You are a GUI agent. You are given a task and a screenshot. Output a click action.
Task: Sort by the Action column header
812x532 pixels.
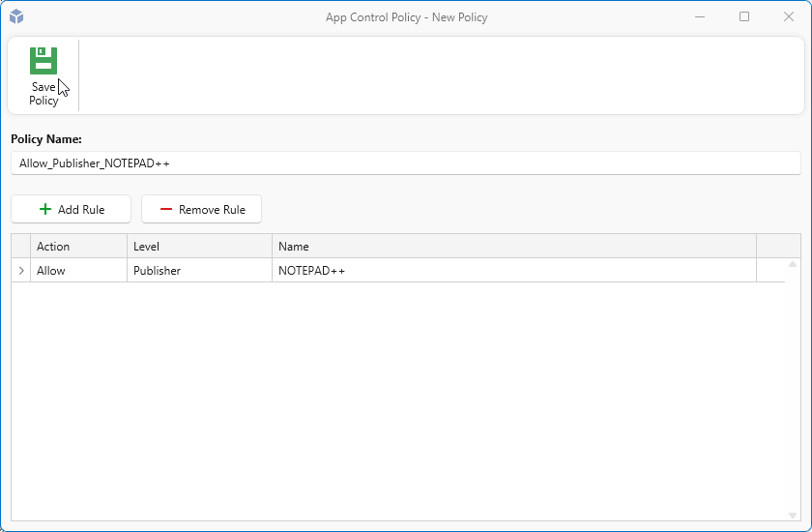tap(78, 247)
